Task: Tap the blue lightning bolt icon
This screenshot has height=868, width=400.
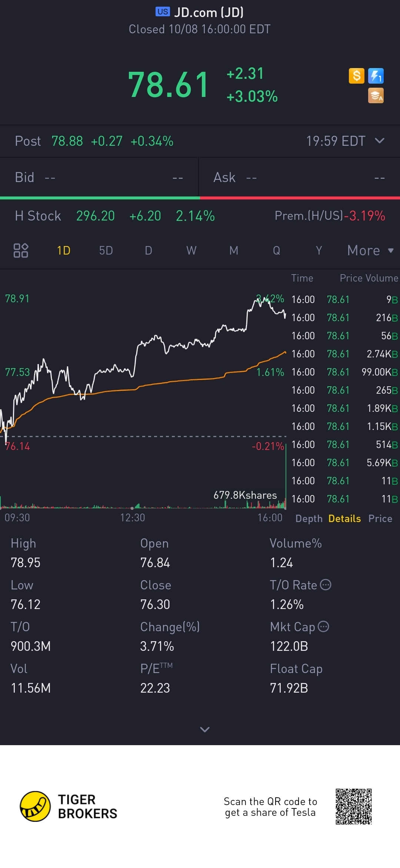Action: pyautogui.click(x=376, y=76)
